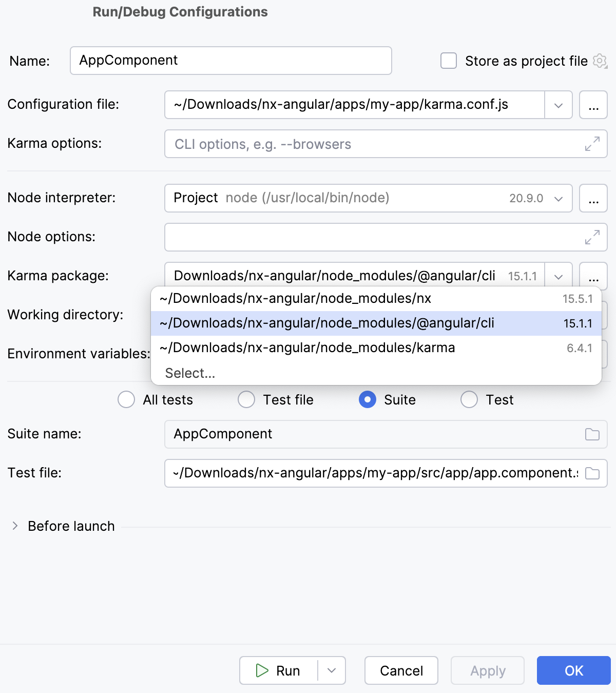Expand the Node options editor

pos(593,237)
